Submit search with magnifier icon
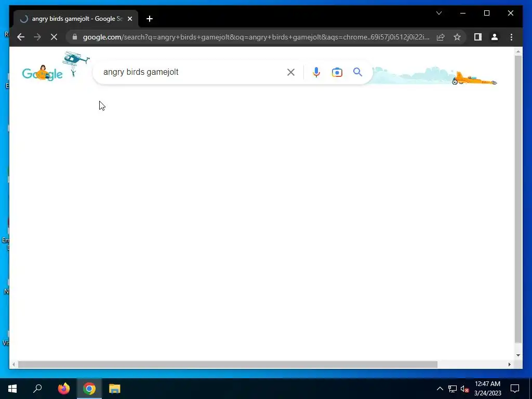 coord(357,72)
